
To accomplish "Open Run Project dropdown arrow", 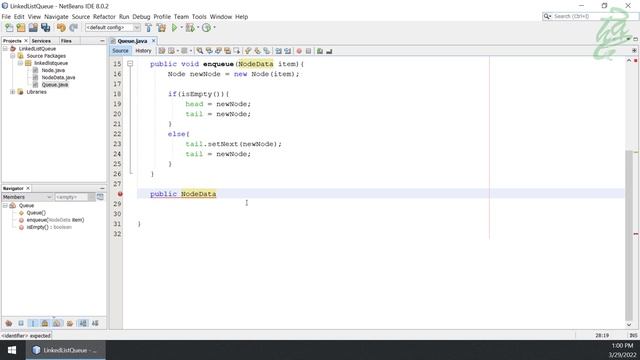I will (182, 27).
